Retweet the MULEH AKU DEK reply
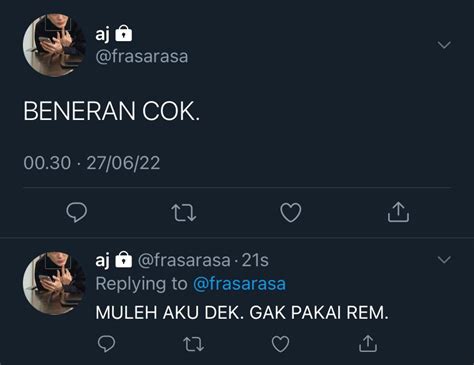 (194, 344)
